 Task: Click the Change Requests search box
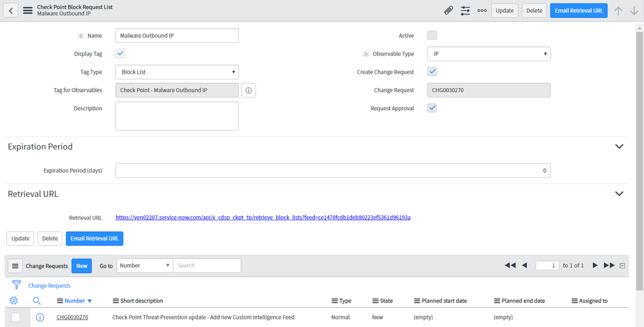(207, 266)
